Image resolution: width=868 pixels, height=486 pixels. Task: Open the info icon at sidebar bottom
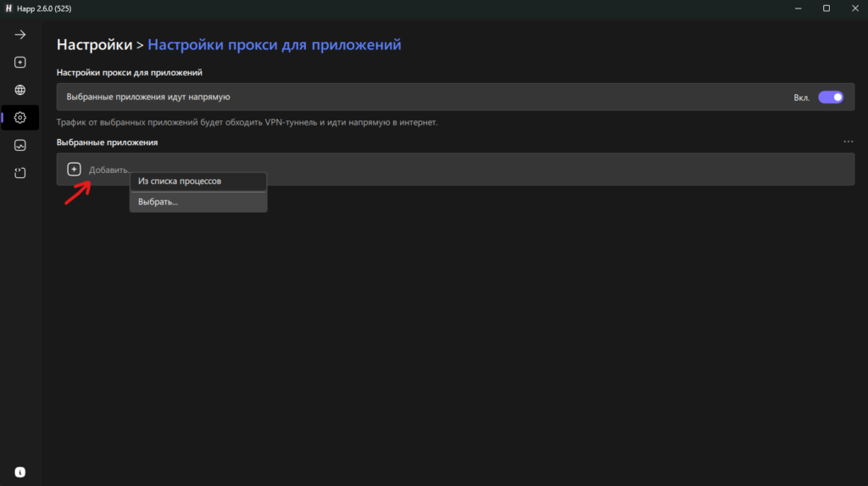click(20, 472)
